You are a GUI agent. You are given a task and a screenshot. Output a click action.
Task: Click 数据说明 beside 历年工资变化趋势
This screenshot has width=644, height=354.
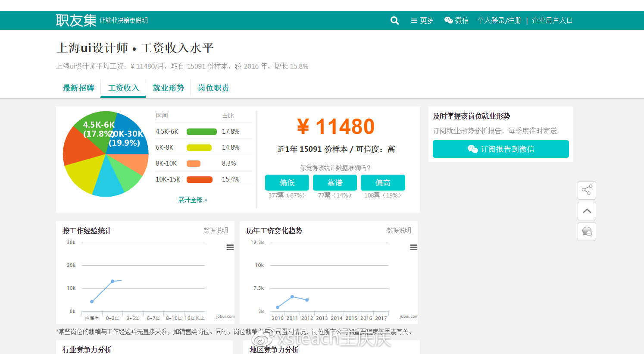399,231
